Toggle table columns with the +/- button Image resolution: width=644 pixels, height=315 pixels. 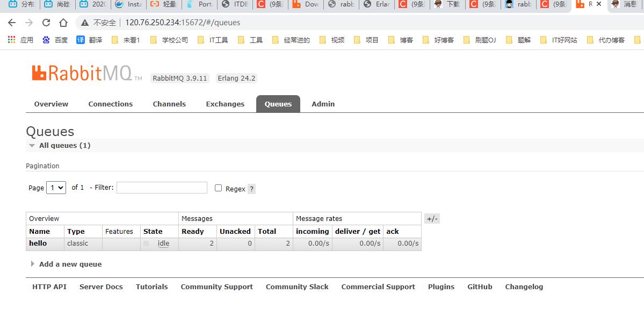(432, 219)
